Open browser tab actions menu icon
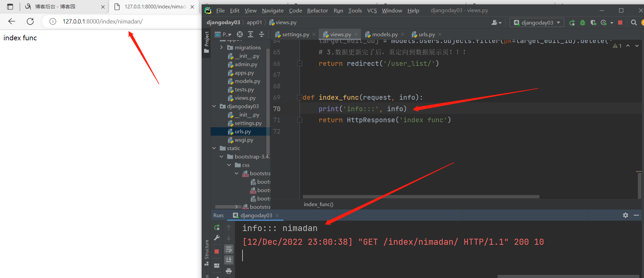 click(x=10, y=7)
